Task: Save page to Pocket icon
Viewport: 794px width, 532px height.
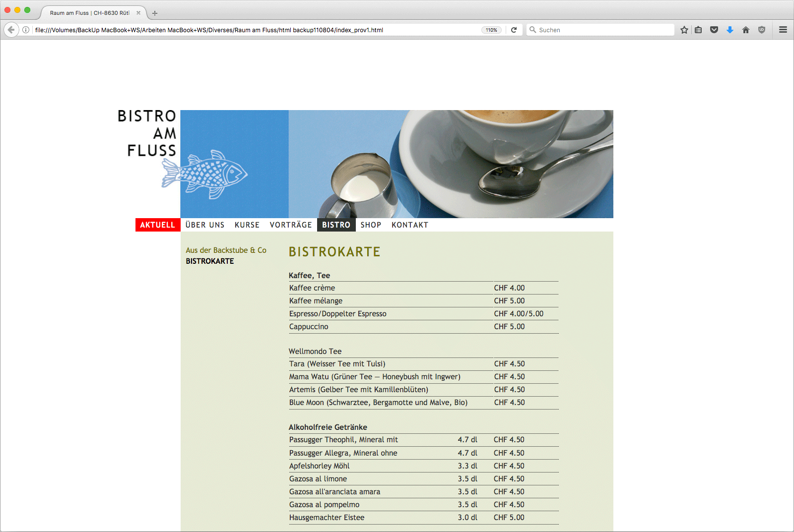Action: click(x=714, y=30)
